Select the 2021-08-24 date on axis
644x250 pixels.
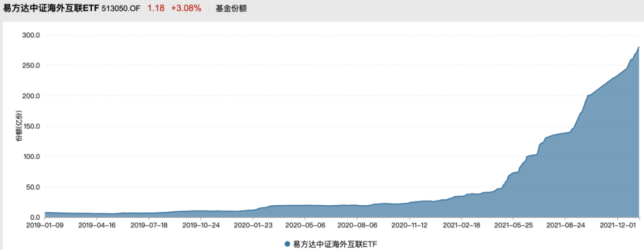(x=565, y=226)
